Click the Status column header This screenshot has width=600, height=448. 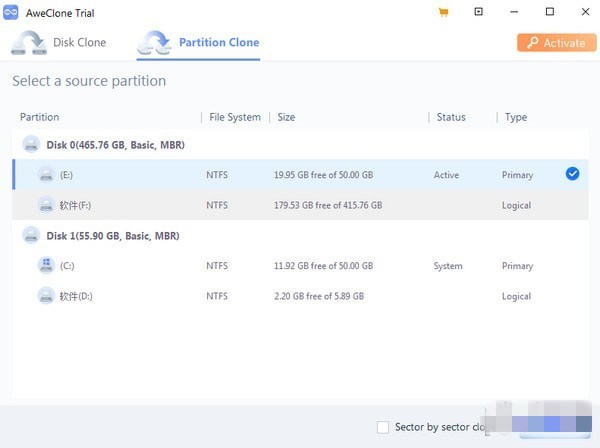[x=451, y=117]
